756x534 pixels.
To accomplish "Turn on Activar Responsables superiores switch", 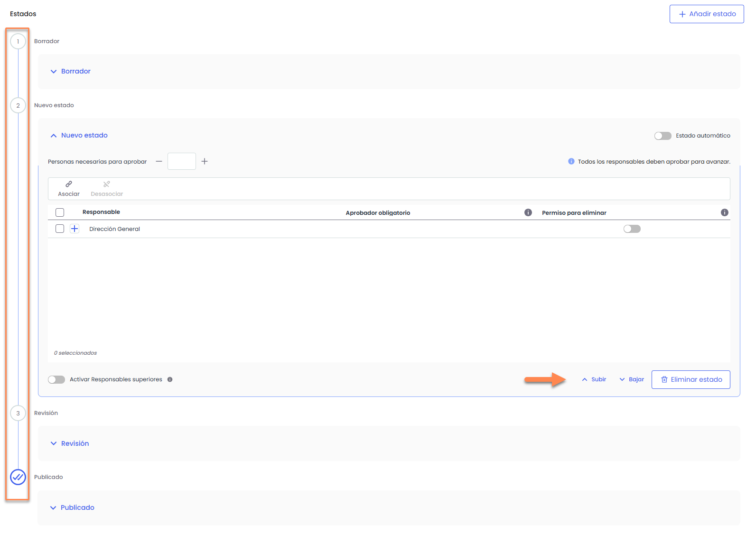I will (x=56, y=379).
